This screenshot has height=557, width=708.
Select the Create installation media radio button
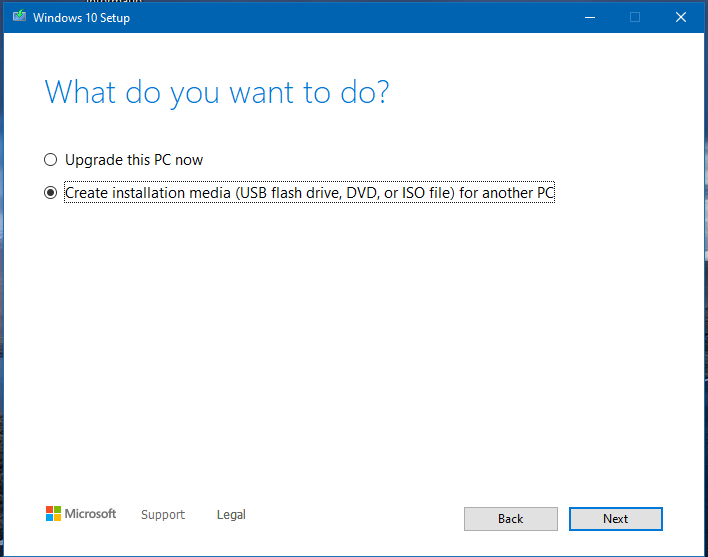[x=51, y=193]
